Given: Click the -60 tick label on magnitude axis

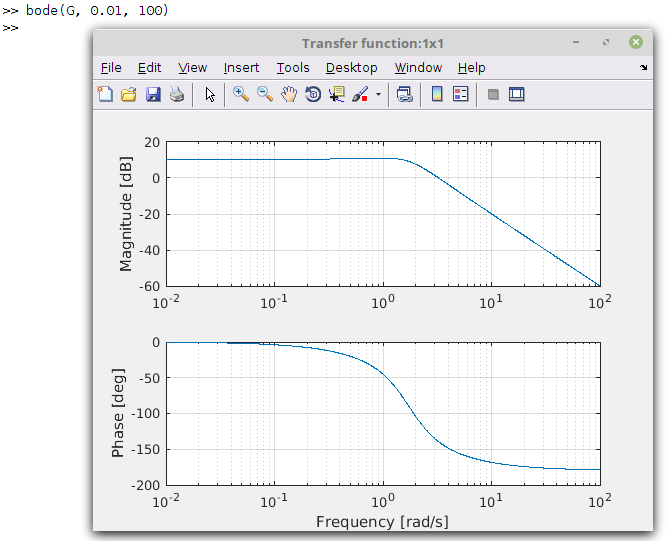Looking at the screenshot, I should [x=149, y=286].
